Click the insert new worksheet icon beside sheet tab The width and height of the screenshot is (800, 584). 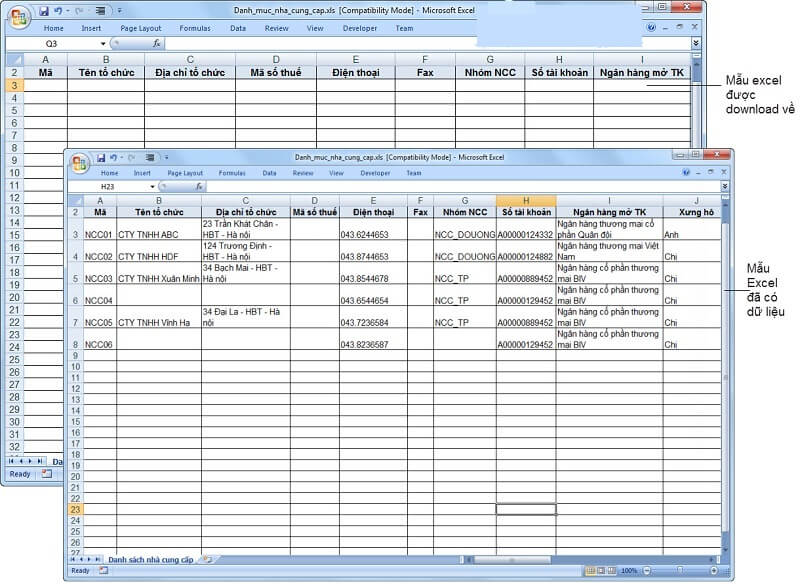pos(207,559)
